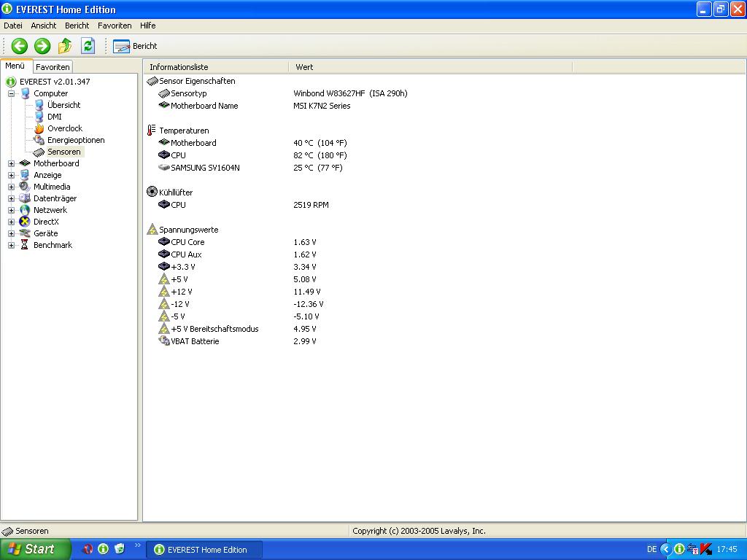
Task: Click the Energieoptionen icon in tree
Action: pyautogui.click(x=39, y=140)
